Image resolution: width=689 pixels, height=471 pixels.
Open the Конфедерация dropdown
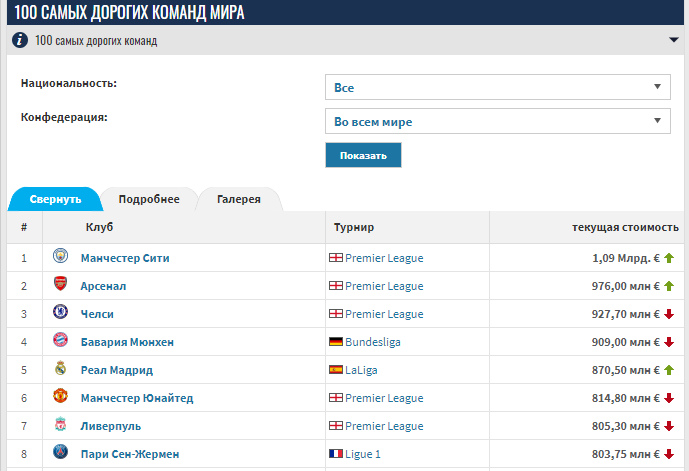pos(498,121)
